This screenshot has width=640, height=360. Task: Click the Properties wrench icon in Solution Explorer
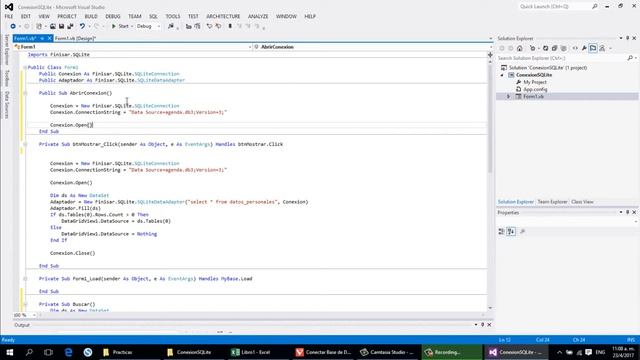(x=584, y=48)
